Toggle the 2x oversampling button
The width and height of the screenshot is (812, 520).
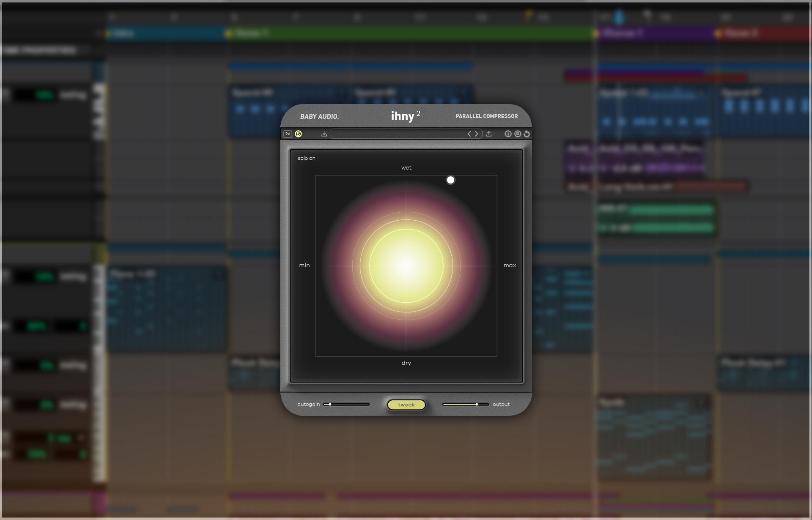click(288, 134)
